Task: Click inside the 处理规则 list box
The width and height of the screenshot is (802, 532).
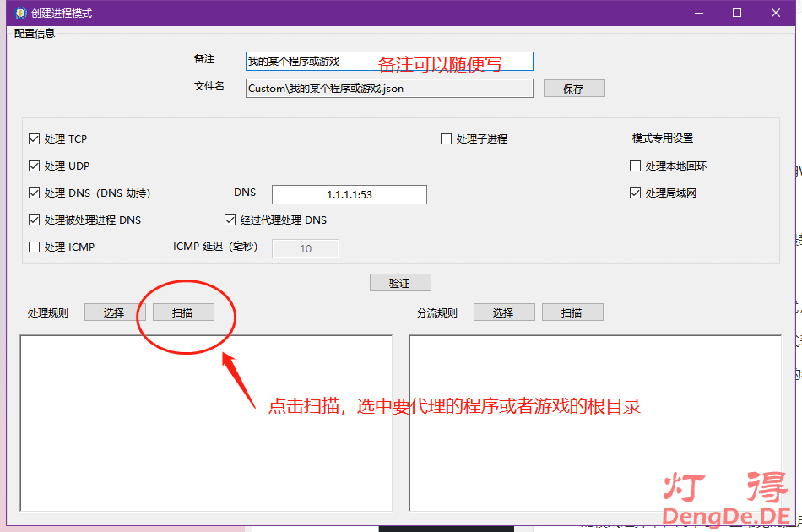Action: (x=206, y=422)
